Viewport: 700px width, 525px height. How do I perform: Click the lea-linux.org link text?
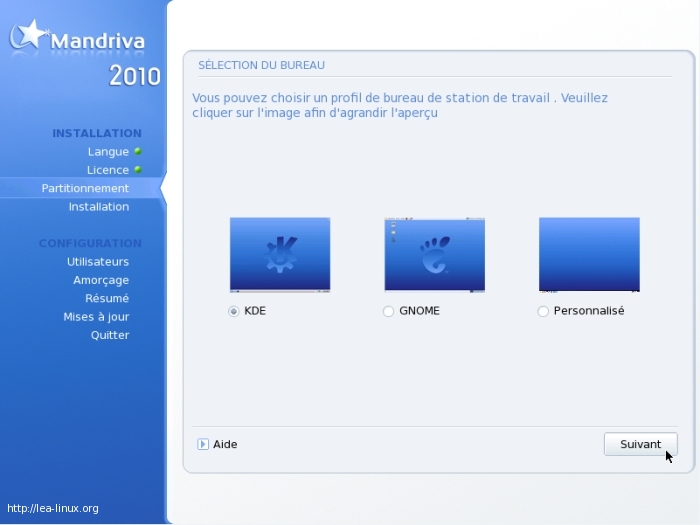(52, 508)
